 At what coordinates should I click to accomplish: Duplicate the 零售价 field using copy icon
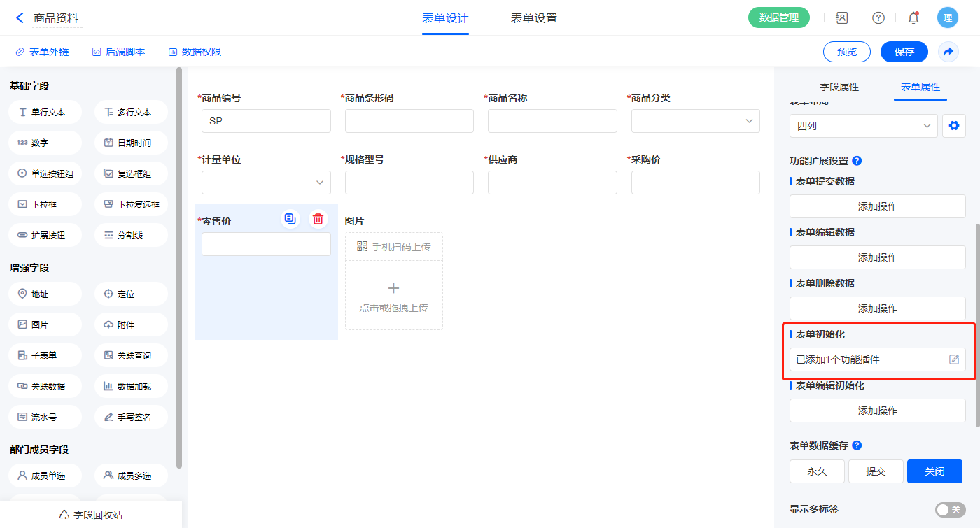[x=290, y=219]
